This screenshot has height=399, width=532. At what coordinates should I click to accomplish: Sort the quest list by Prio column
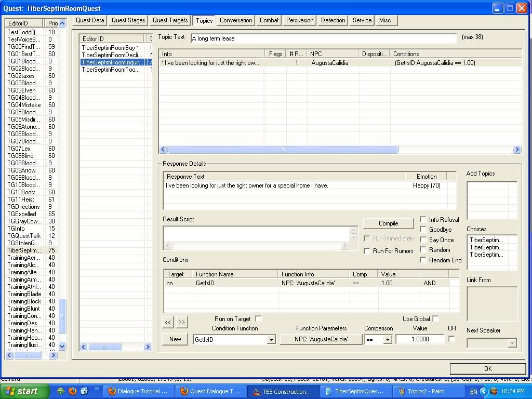(52, 23)
